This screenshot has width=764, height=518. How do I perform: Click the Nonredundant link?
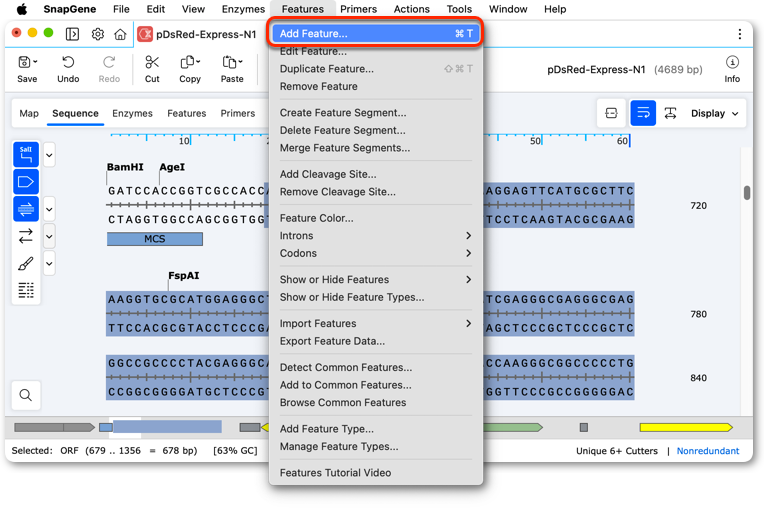[x=707, y=451]
